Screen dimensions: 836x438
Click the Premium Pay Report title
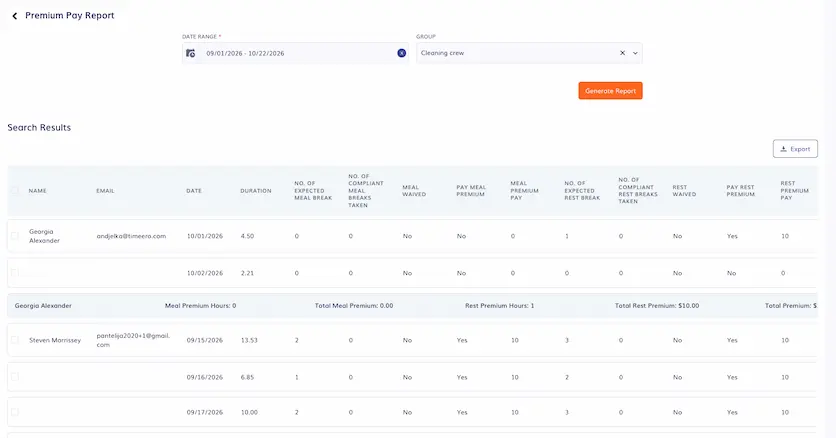coord(70,15)
